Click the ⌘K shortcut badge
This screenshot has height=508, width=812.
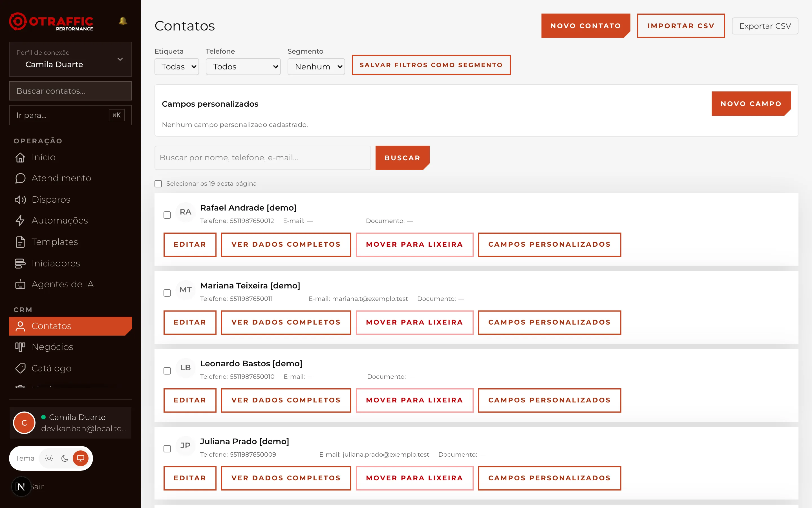117,115
